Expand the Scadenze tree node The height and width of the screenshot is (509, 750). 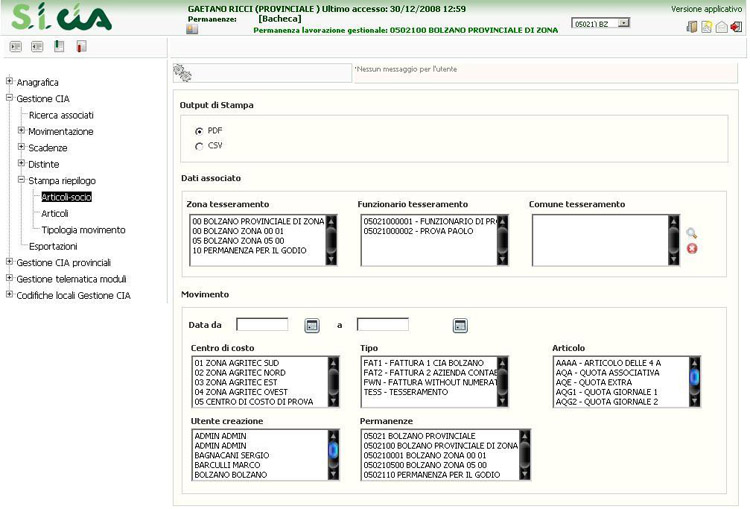(21, 147)
